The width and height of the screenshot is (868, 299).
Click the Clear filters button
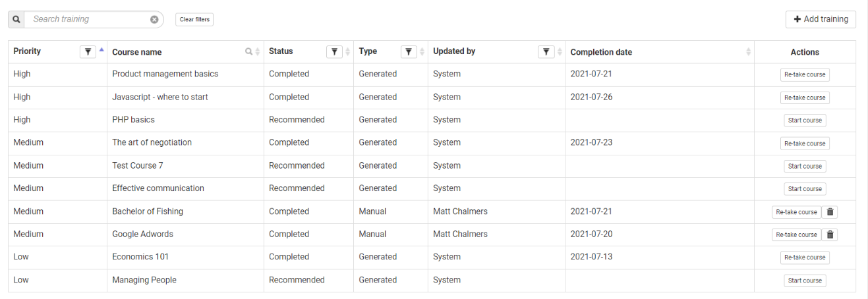tap(194, 19)
